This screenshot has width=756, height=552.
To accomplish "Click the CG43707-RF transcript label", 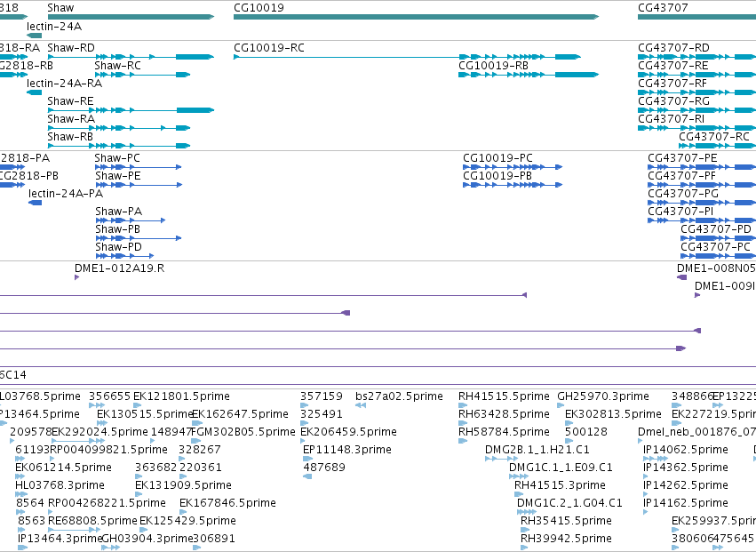I will [672, 84].
